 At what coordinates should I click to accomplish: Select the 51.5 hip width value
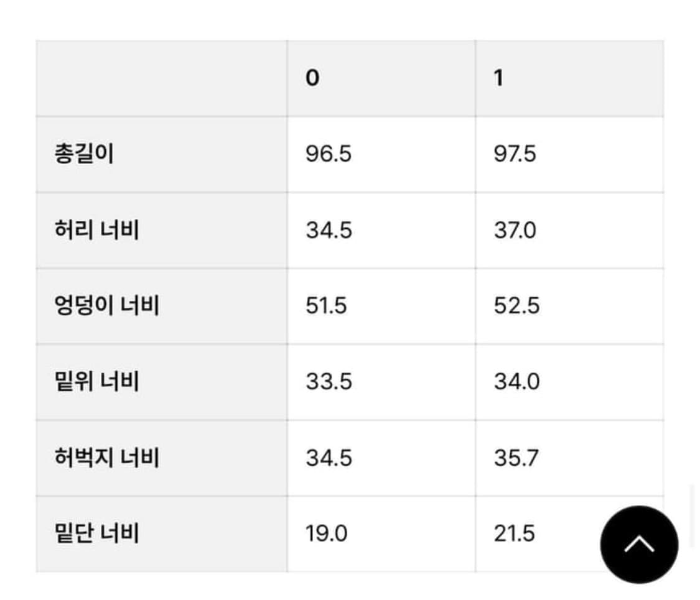point(325,305)
